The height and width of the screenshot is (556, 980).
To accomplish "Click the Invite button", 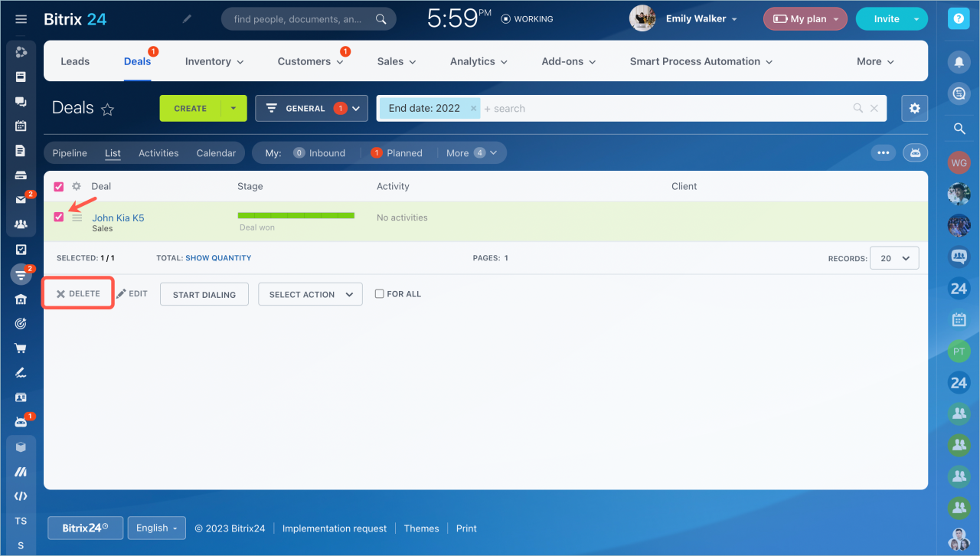I will 887,19.
